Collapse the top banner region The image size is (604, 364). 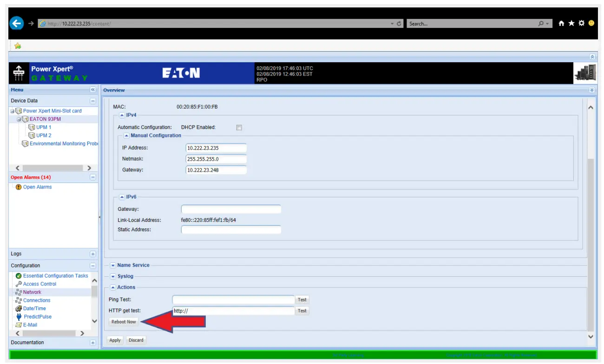tap(592, 57)
